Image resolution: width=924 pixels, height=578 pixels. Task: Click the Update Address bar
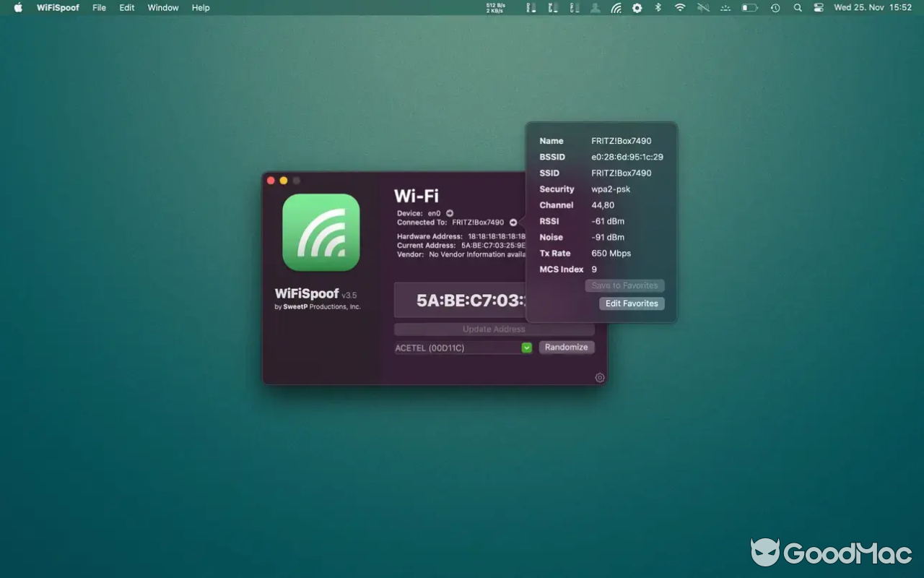click(494, 329)
